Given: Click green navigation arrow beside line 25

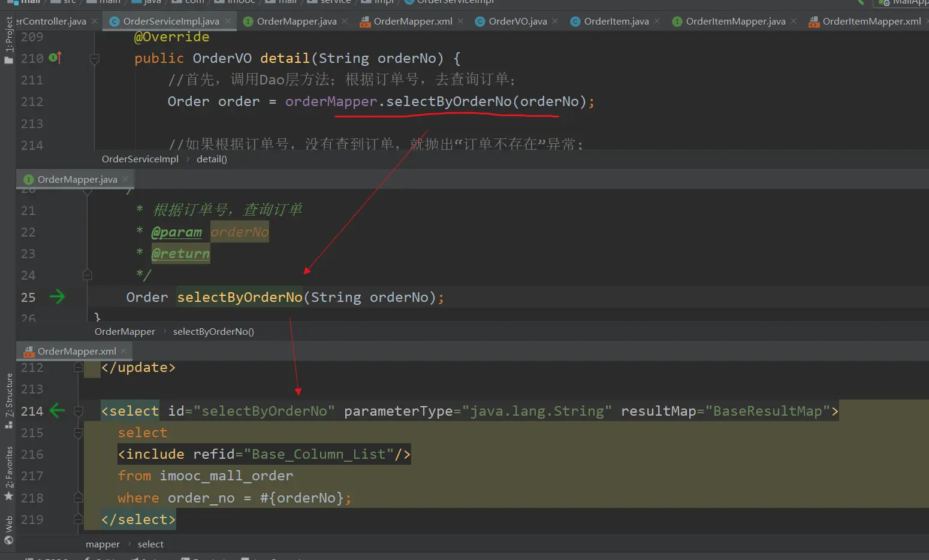Looking at the screenshot, I should pyautogui.click(x=57, y=297).
